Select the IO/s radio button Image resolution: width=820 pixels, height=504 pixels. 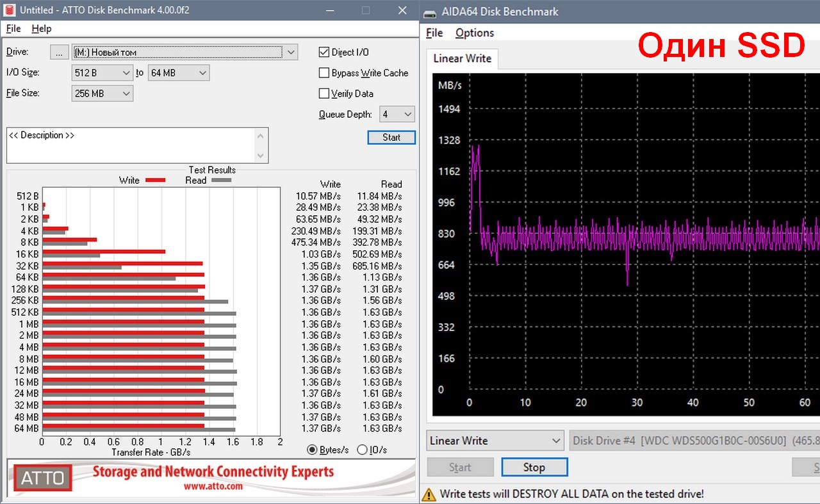click(x=362, y=450)
